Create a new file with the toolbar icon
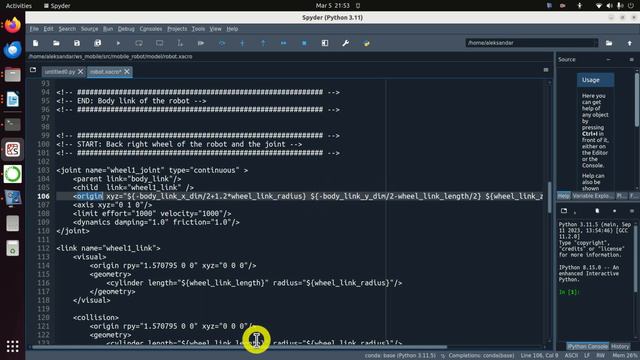This screenshot has height=360, width=640. 36,43
